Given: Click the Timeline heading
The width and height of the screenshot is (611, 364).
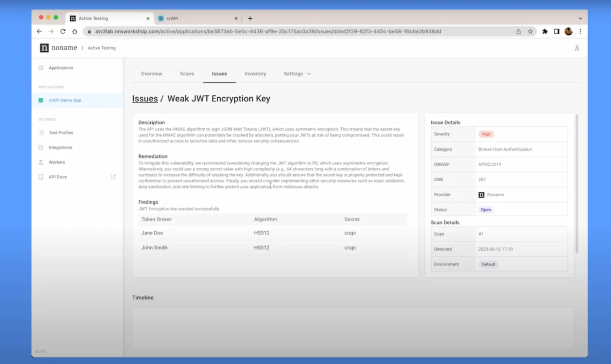Looking at the screenshot, I should click(143, 298).
